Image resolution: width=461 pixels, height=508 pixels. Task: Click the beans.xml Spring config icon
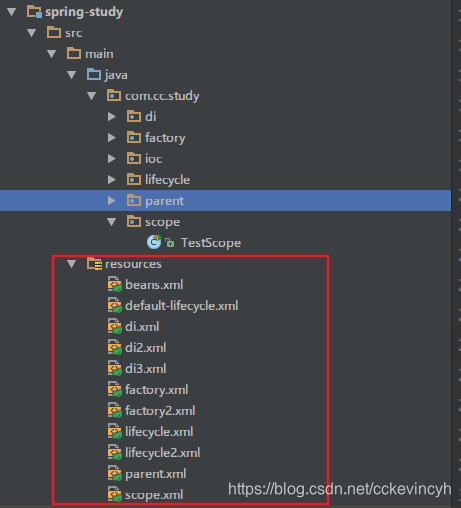click(114, 285)
